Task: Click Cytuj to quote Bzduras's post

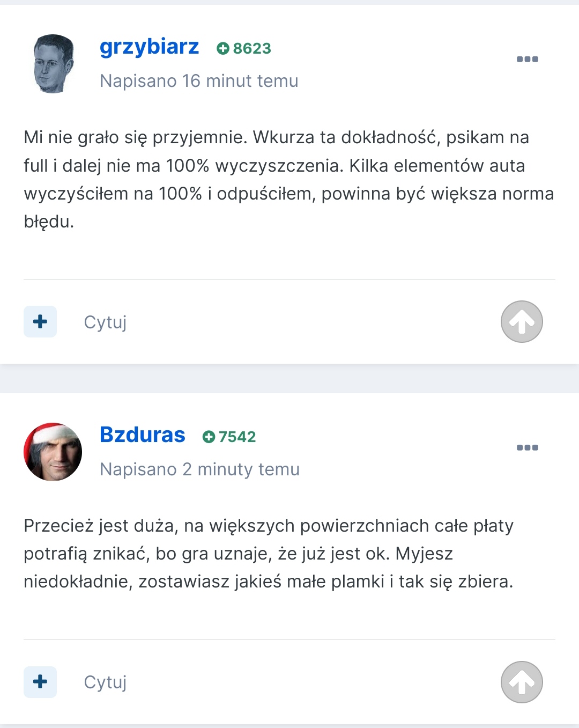Action: [x=105, y=682]
